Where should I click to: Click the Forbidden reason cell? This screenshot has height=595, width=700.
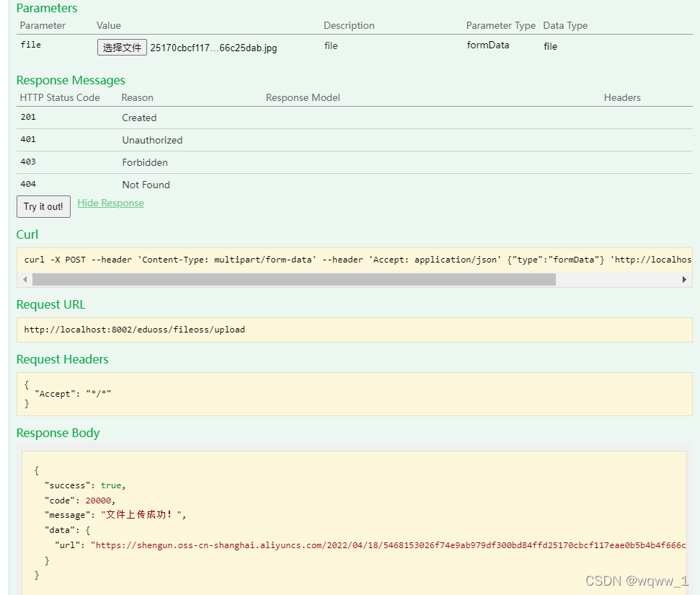pos(145,162)
